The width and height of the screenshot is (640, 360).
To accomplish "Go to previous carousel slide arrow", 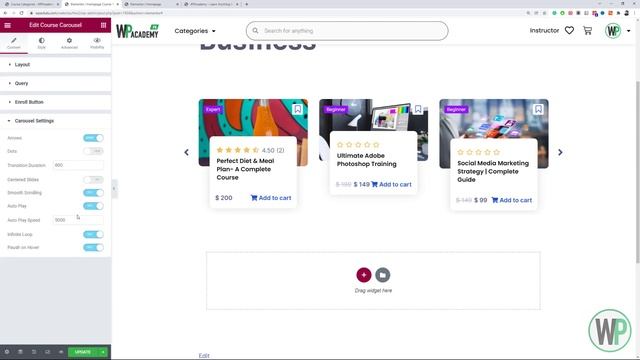I will click(x=187, y=152).
